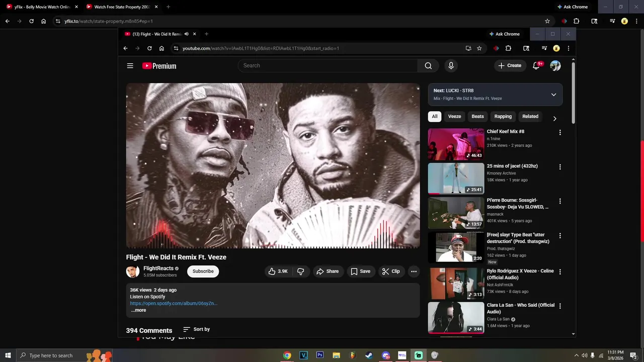
Task: Bookmark the YouTube page with the star
Action: [479, 48]
